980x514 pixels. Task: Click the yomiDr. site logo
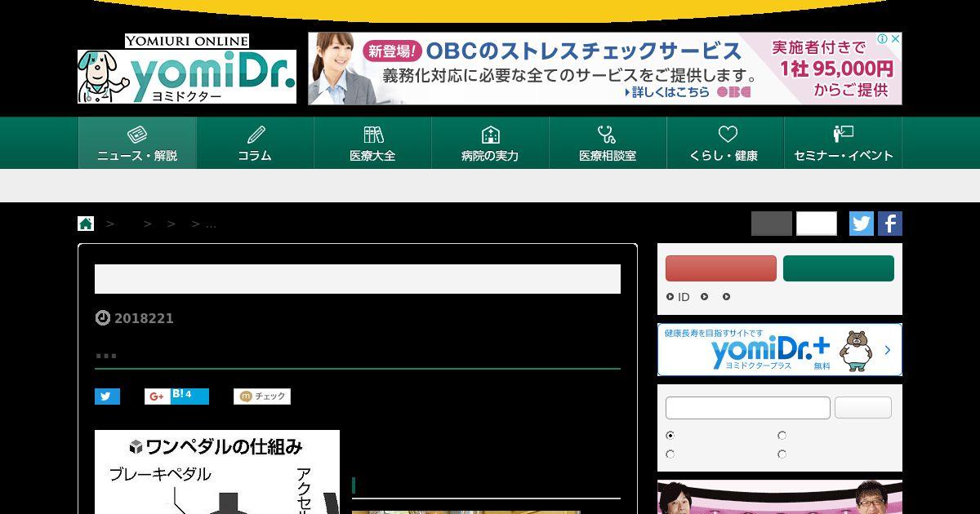point(187,69)
